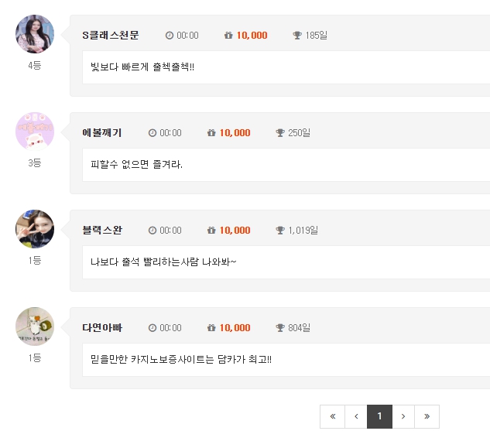Select page 1 in pagination
Screen dimensions: 490x448
click(379, 416)
